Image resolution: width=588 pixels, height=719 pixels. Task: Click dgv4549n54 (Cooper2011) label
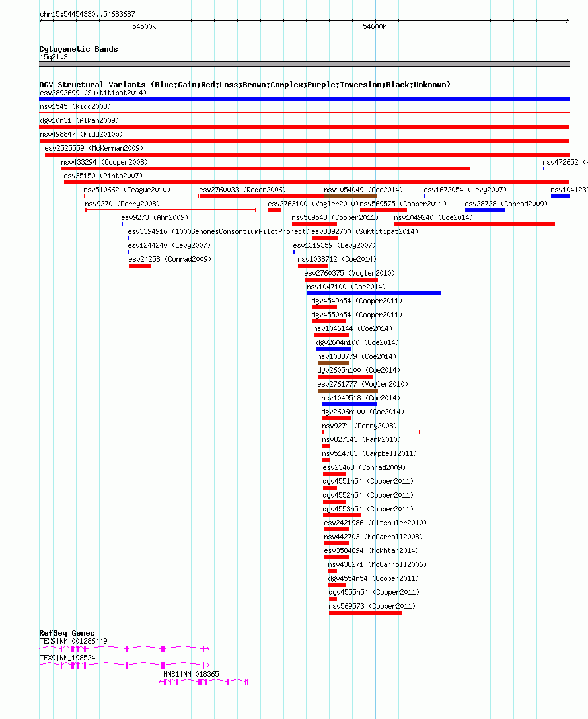click(x=357, y=301)
